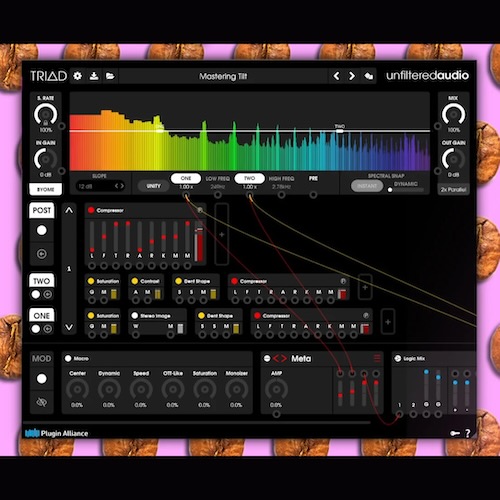Select the TWO tab in left sidebar

[x=42, y=281]
